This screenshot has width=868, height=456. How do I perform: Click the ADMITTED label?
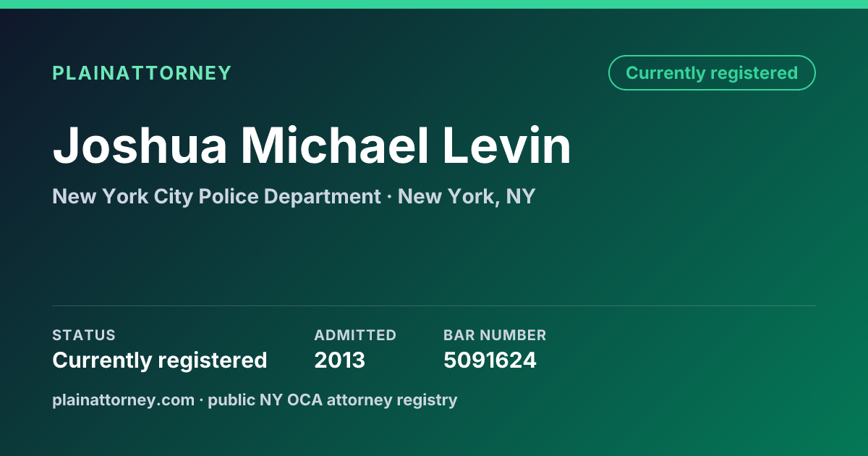(355, 335)
